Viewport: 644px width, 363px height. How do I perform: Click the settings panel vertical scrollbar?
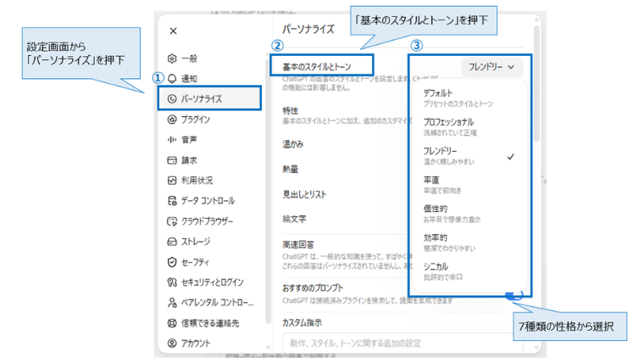536,84
